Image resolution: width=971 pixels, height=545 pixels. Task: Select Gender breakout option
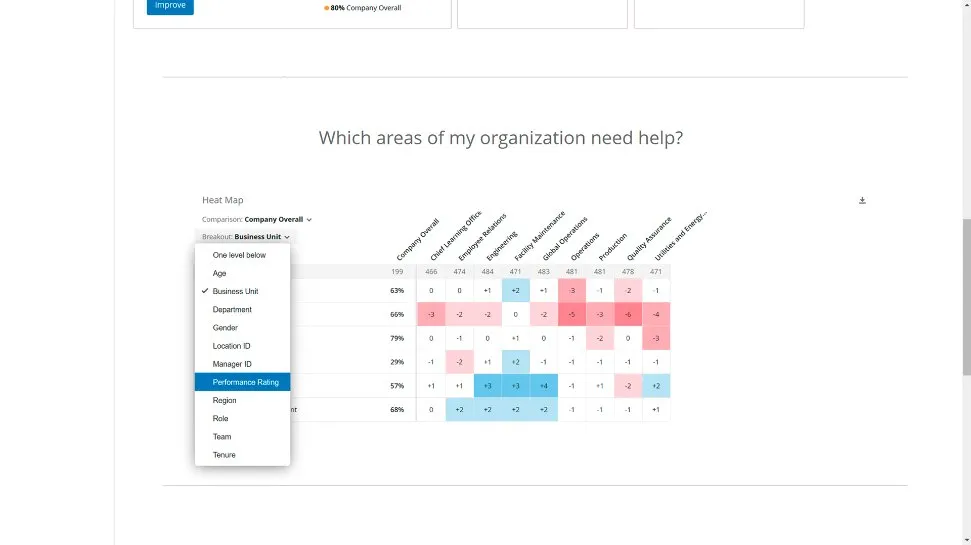pyautogui.click(x=225, y=327)
